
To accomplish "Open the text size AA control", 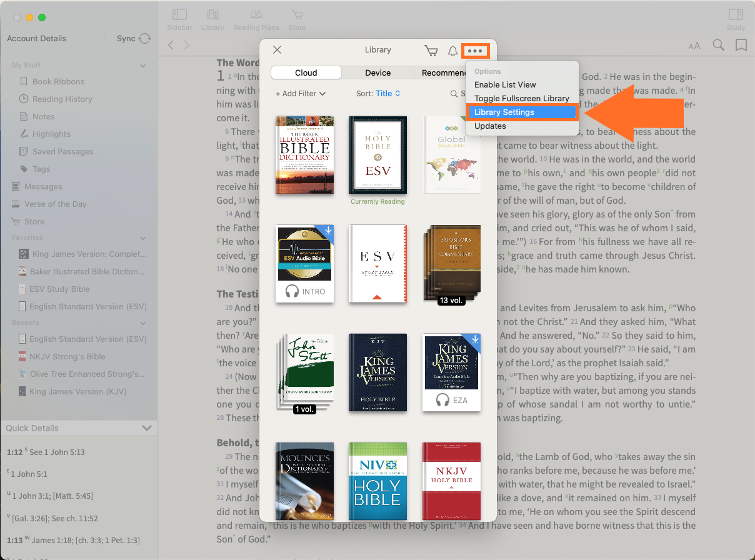I will (694, 46).
